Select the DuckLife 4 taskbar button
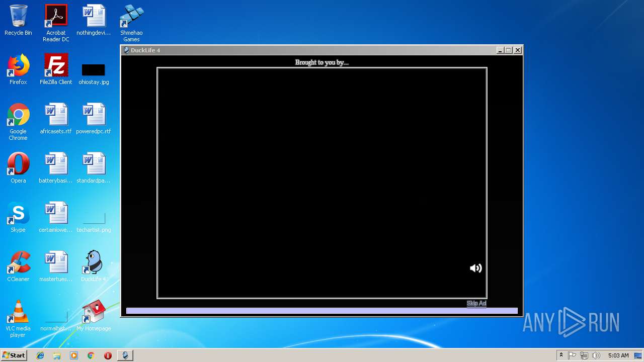This screenshot has width=644, height=362. click(125, 355)
